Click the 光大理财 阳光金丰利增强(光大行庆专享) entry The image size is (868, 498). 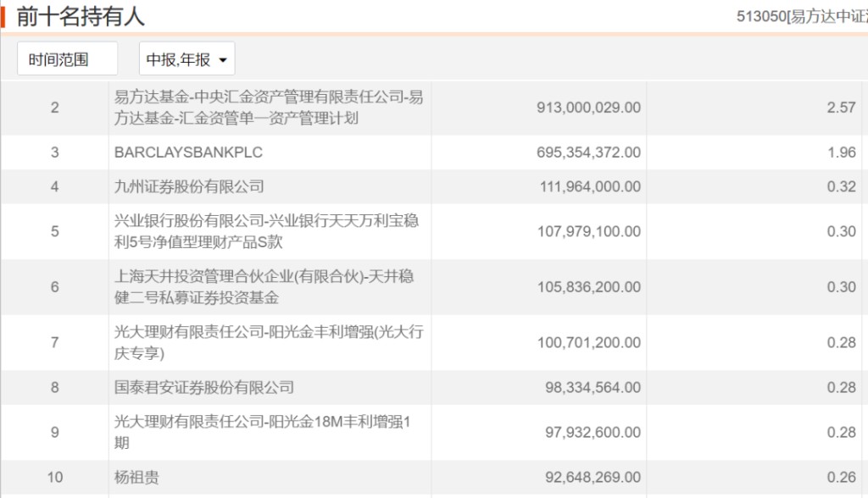pyautogui.click(x=269, y=342)
